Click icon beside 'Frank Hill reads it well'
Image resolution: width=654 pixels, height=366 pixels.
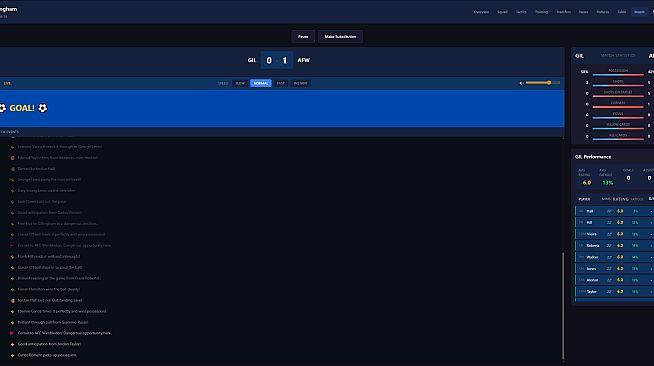12,257
